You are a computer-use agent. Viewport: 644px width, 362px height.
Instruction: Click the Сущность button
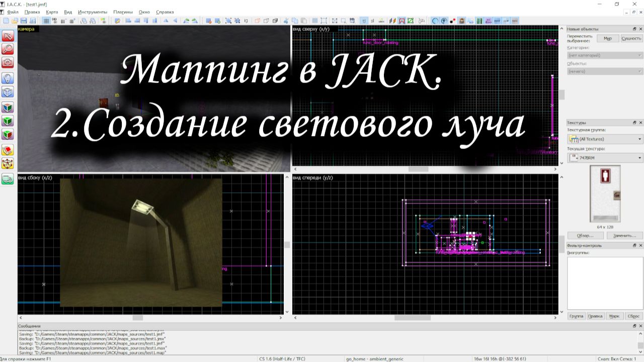pos(631,38)
